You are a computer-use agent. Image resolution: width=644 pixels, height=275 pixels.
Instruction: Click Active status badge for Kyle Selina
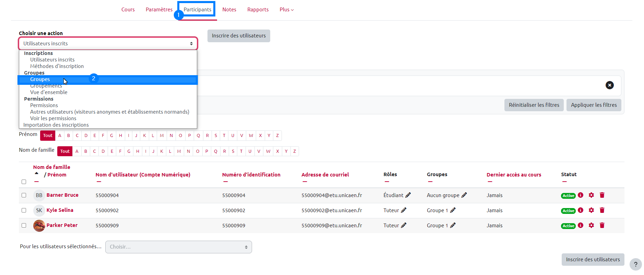(x=568, y=211)
